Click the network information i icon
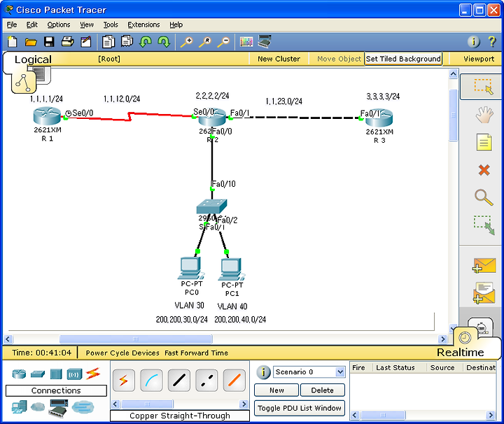Screen dimensions: 504x424 point(473,42)
